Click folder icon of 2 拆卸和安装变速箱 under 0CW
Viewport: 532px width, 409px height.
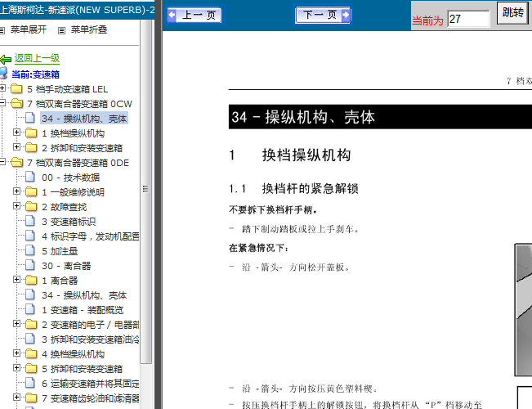pyautogui.click(x=31, y=148)
